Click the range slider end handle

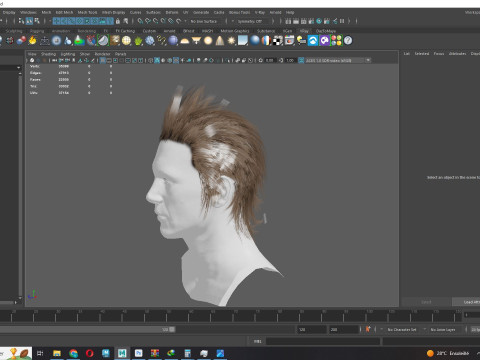pyautogui.click(x=172, y=329)
